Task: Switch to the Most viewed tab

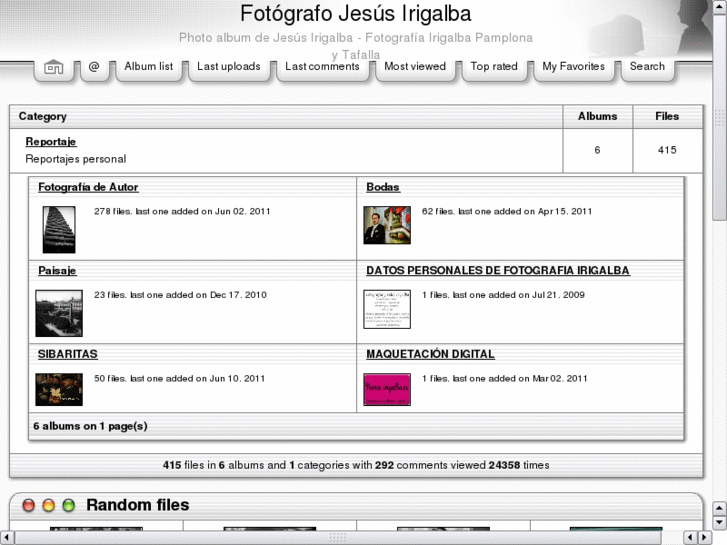Action: [415, 67]
